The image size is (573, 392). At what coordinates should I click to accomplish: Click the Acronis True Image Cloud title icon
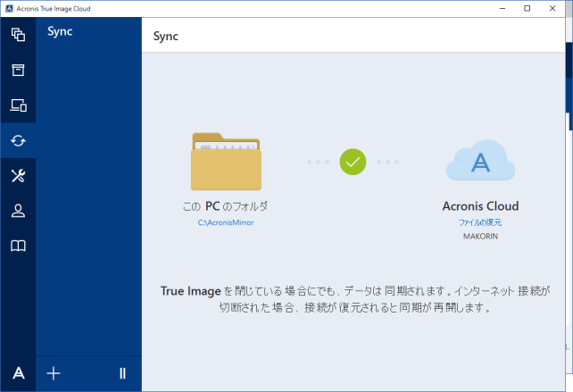pyautogui.click(x=9, y=8)
